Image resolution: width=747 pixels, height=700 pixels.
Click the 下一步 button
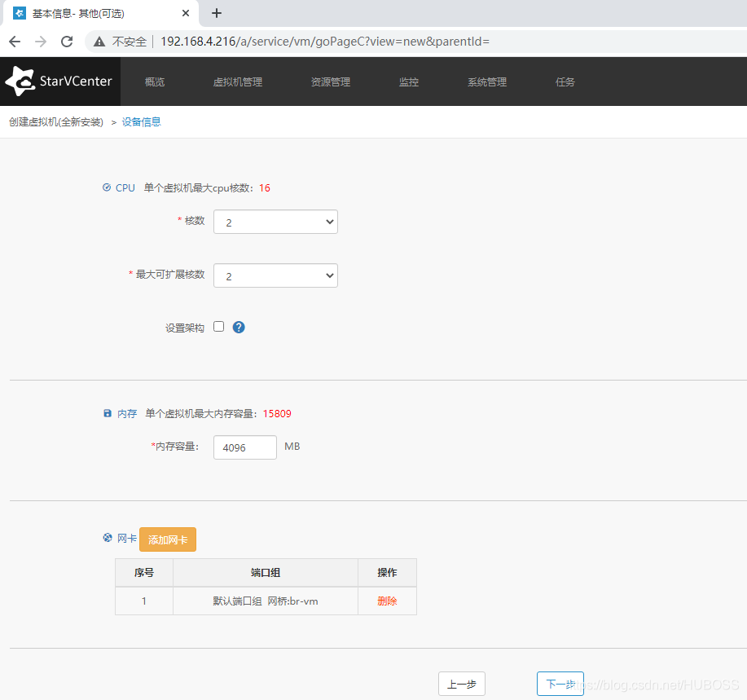(560, 684)
